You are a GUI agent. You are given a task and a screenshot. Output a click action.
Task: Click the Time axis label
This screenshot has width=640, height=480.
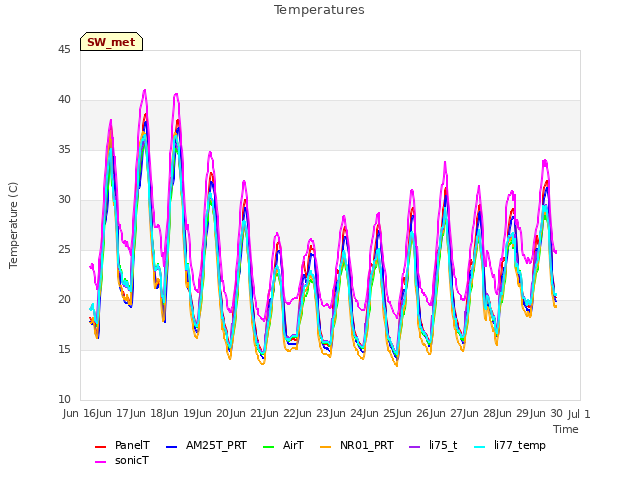click(566, 429)
